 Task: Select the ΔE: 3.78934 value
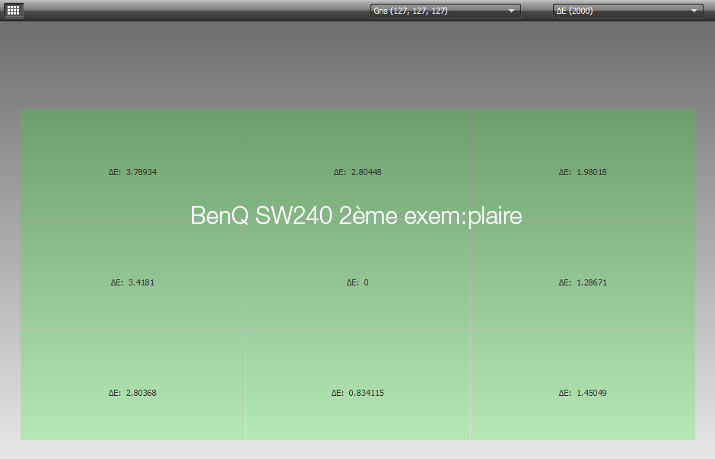[133, 172]
